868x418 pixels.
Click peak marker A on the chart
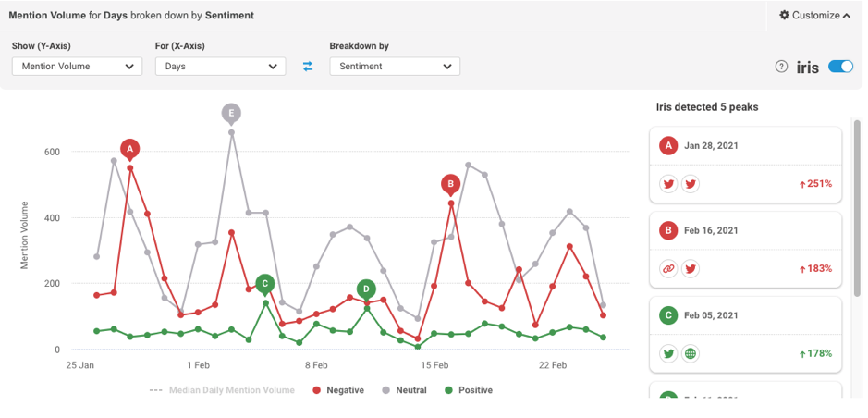129,148
